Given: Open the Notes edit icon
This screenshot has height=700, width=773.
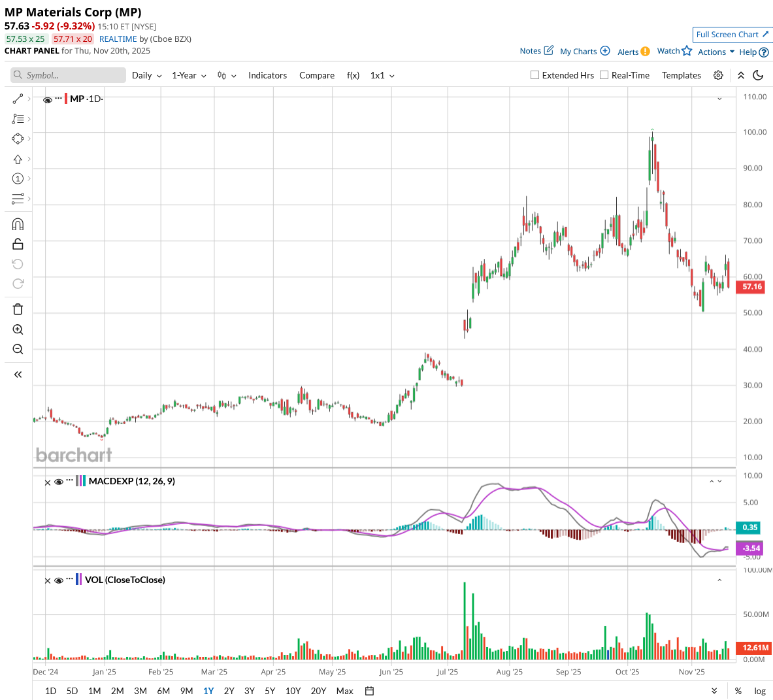Looking at the screenshot, I should [x=549, y=50].
